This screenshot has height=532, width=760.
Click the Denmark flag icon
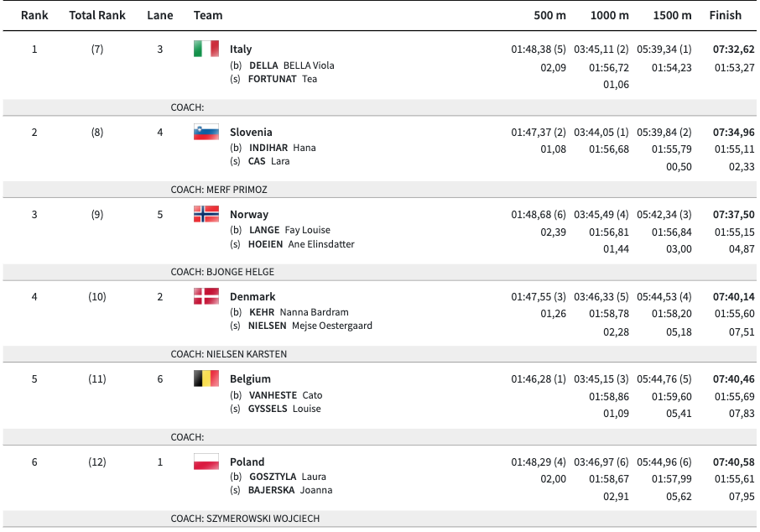206,296
